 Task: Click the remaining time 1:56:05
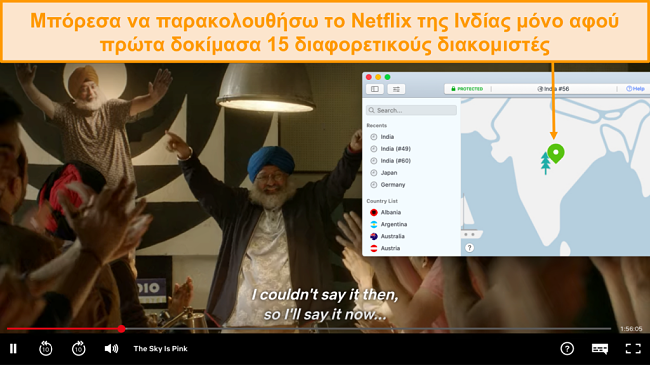(631, 328)
